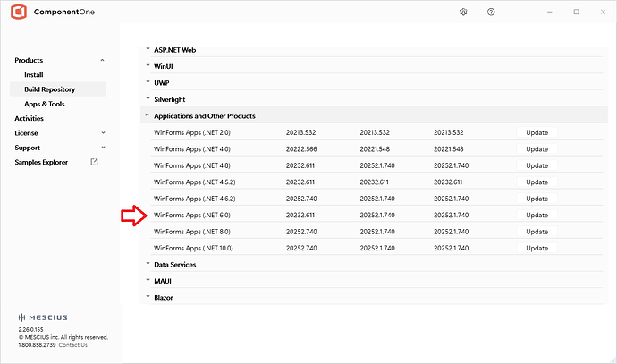Expand the License sidebar section
Screen dimensions: 617x364
(102, 133)
